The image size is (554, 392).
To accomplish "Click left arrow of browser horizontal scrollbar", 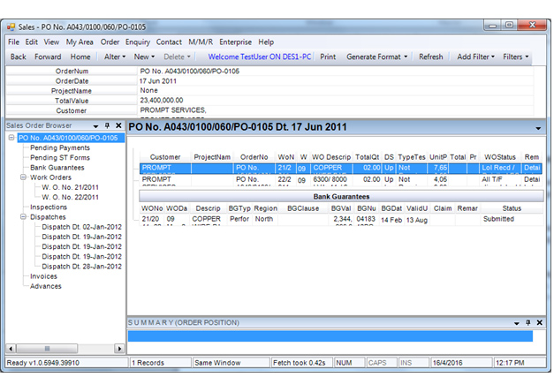I will tap(10, 348).
